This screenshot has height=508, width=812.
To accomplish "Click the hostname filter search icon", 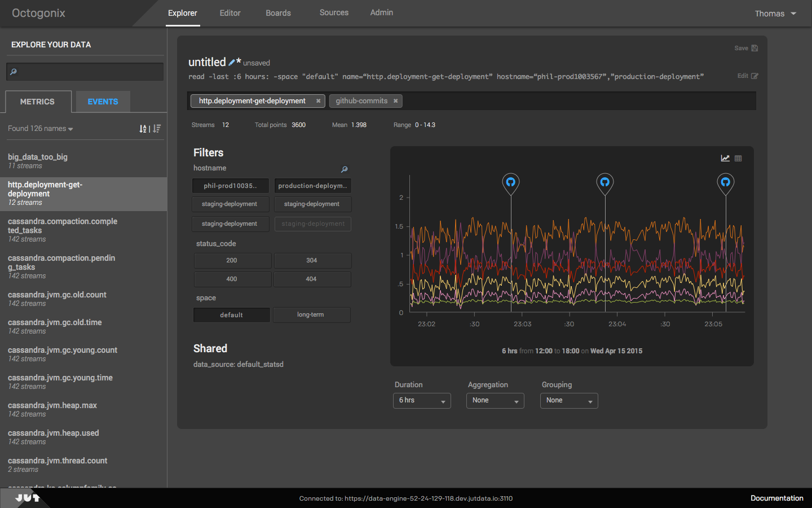I will [x=344, y=169].
